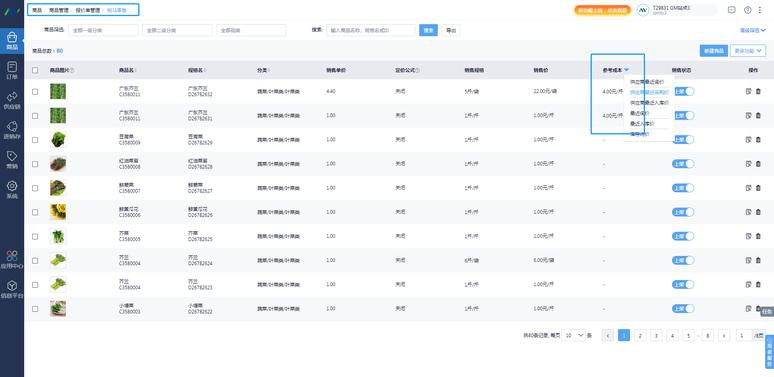
Task: Open the message icon in top bar
Action: click(732, 10)
